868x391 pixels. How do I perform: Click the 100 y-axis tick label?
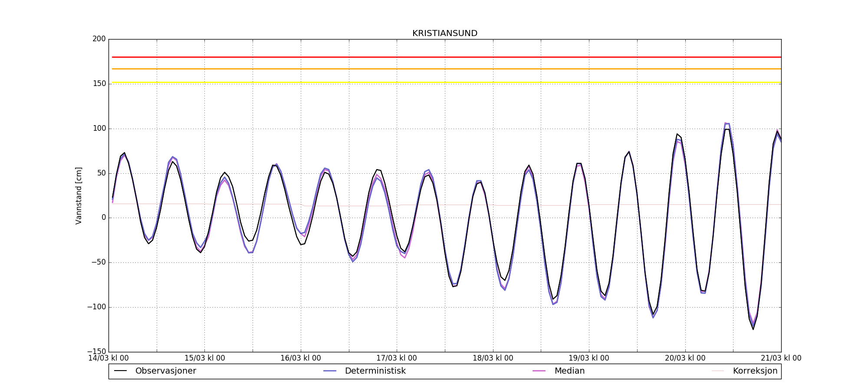pos(99,129)
